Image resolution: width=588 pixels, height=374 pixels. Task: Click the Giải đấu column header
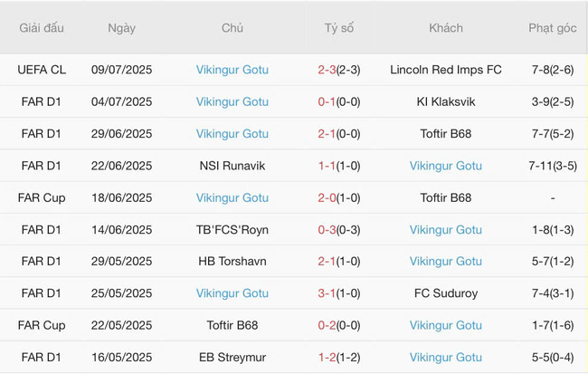42,28
